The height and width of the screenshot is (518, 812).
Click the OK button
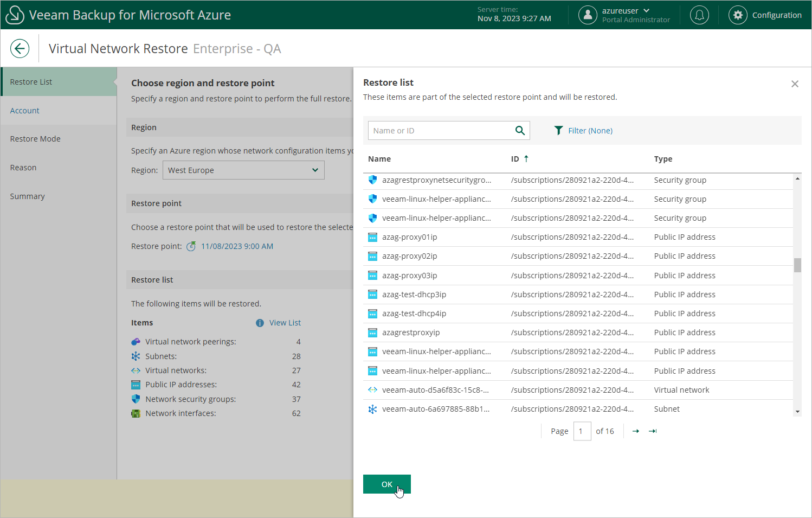[386, 484]
